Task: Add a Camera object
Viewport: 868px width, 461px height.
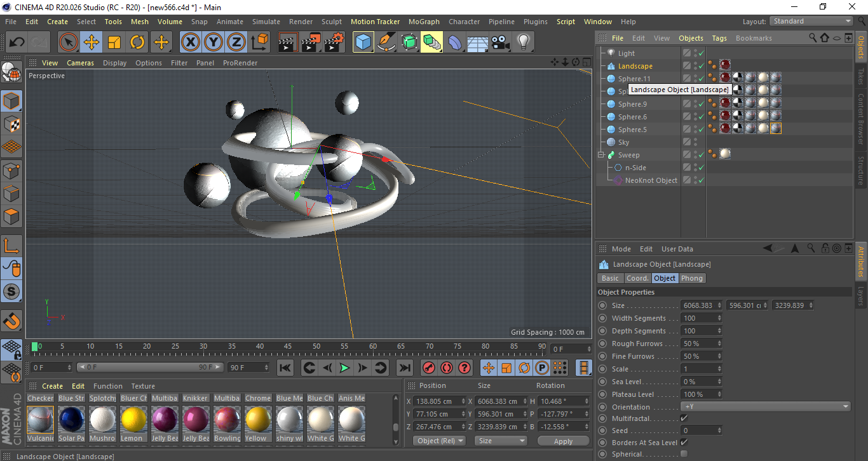Action: pyautogui.click(x=501, y=43)
